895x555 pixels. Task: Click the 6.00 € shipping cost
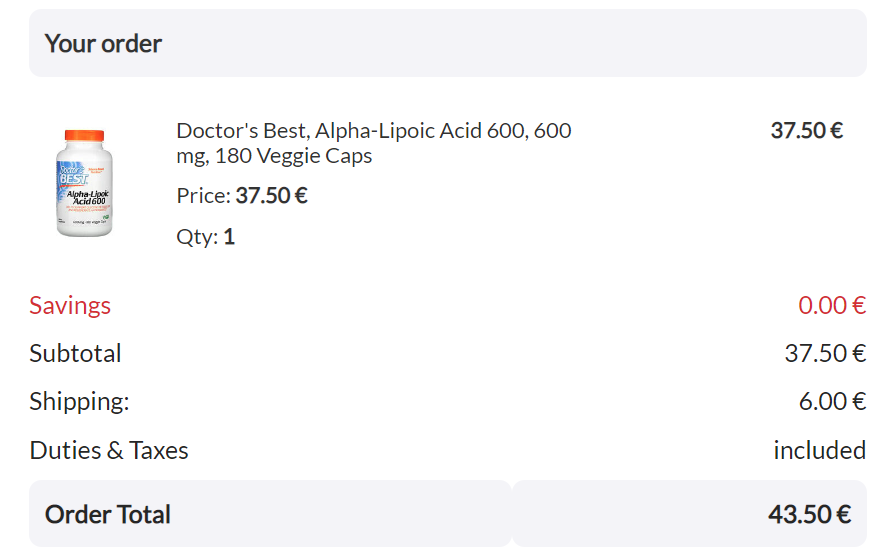click(832, 401)
